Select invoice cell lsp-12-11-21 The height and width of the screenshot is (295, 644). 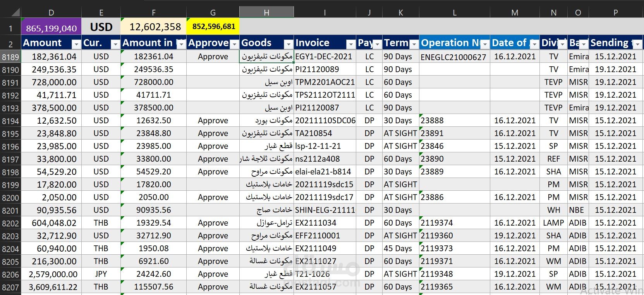[325, 146]
